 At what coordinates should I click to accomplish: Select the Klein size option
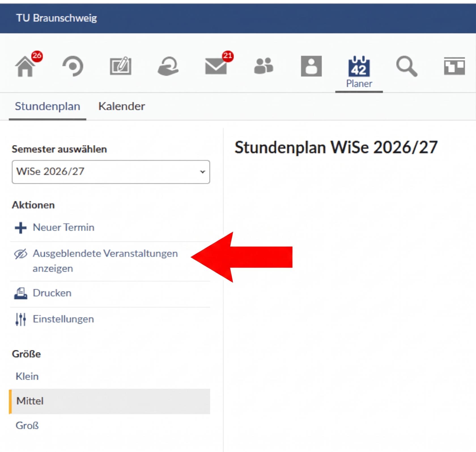click(x=27, y=376)
